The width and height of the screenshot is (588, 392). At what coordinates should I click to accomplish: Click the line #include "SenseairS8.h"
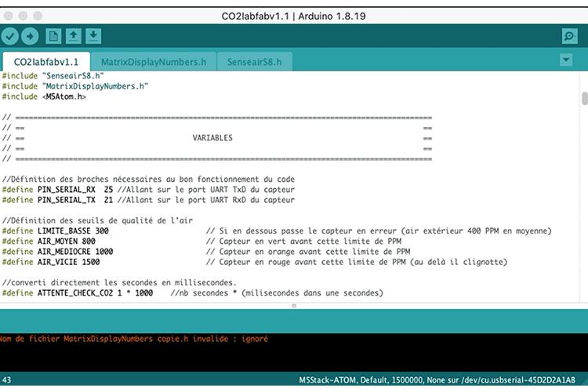pos(53,76)
